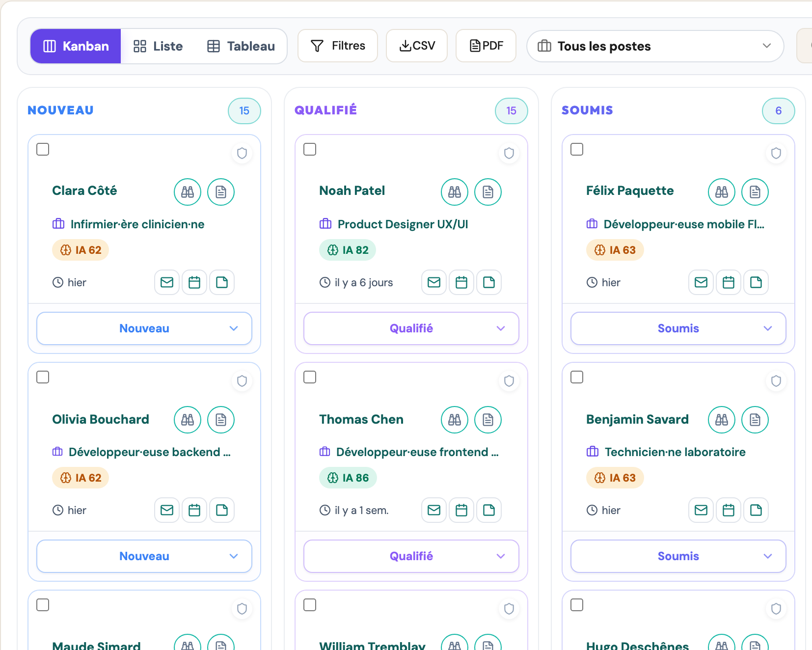Viewport: 812px width, 650px height.
Task: Click shield icon on Félix Paquette card
Action: pyautogui.click(x=776, y=153)
